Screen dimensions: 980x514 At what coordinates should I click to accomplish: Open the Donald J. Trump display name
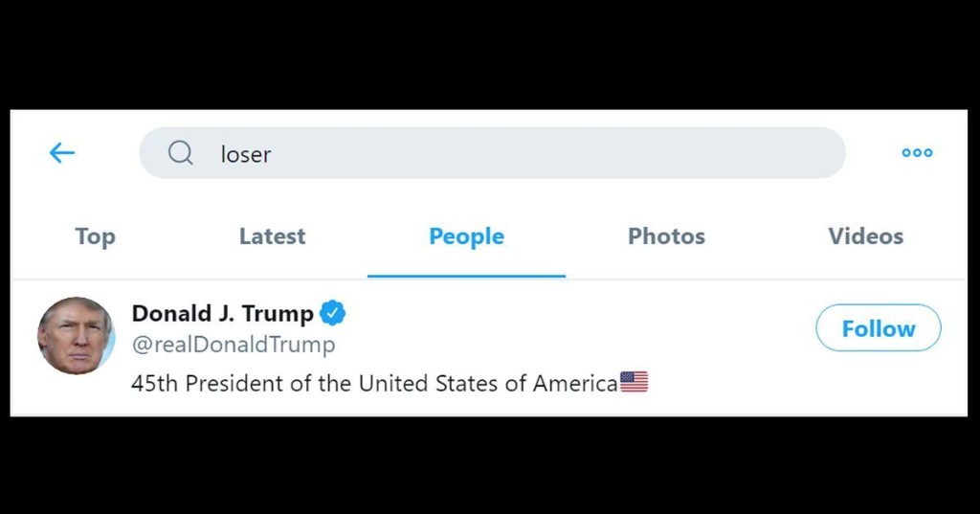[222, 313]
